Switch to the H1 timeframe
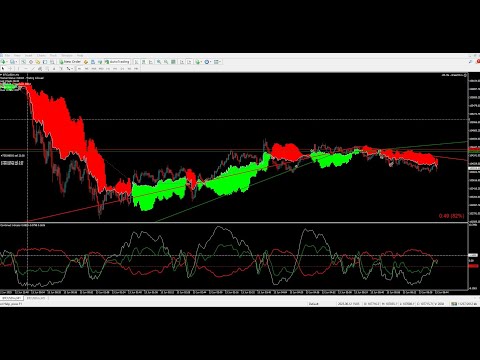This screenshot has height=360, width=480. (108, 68)
